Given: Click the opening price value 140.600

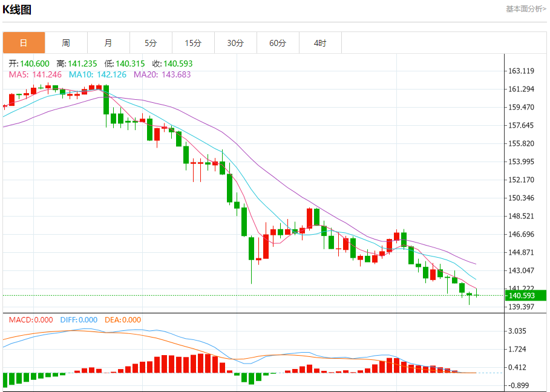Looking at the screenshot, I should click(x=34, y=64).
